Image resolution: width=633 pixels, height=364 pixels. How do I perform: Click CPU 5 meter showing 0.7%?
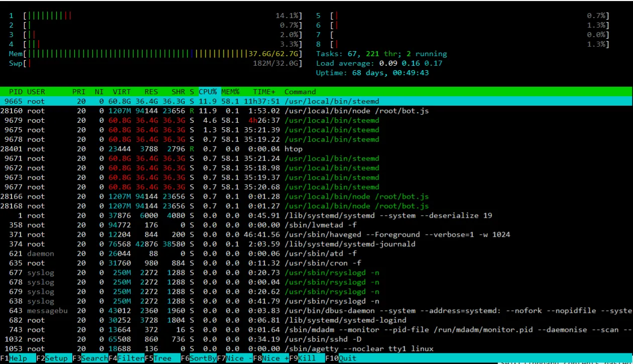pyautogui.click(x=462, y=16)
